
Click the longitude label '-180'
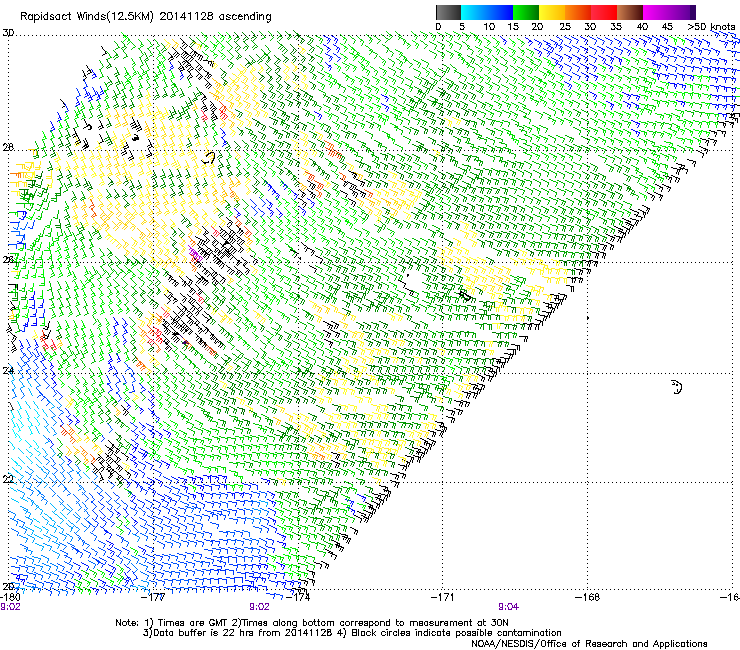tap(10, 597)
